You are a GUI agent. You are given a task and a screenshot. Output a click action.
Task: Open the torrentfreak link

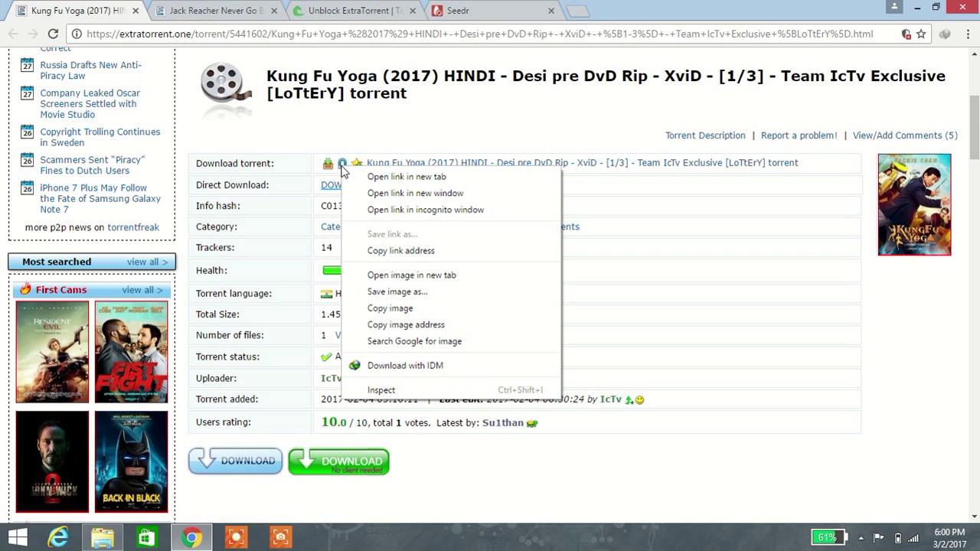(x=133, y=227)
